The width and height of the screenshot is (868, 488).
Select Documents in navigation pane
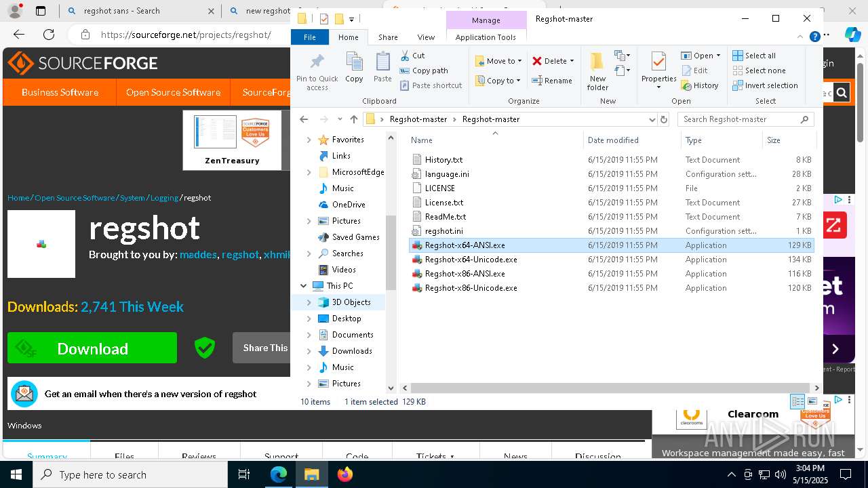click(x=353, y=335)
